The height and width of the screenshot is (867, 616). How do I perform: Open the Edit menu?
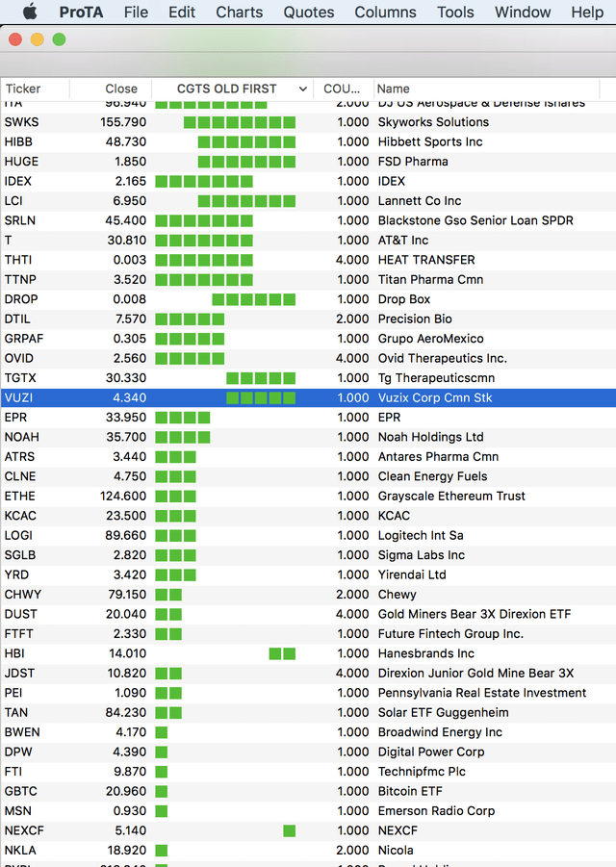[x=182, y=12]
